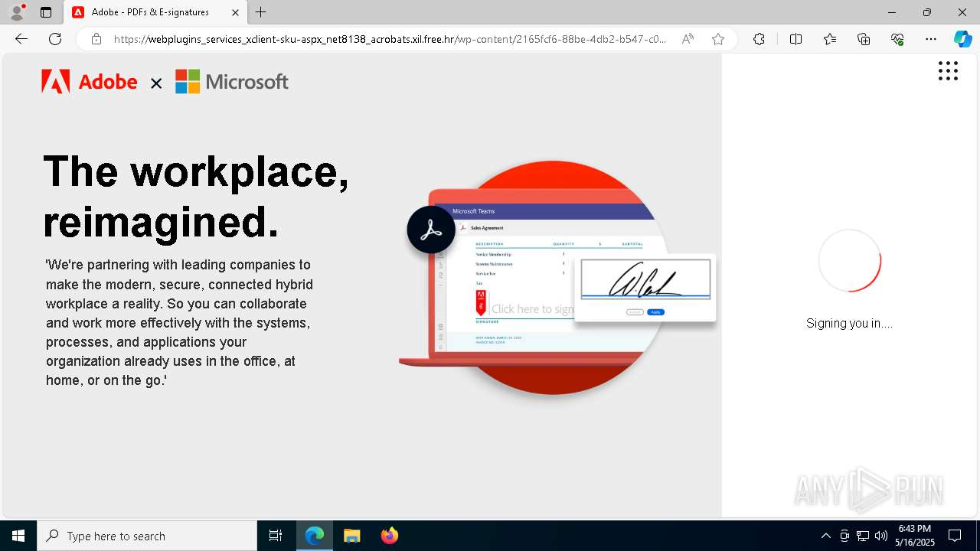Click the partnering description paragraph
This screenshot has width=980, height=551.
[x=179, y=322]
